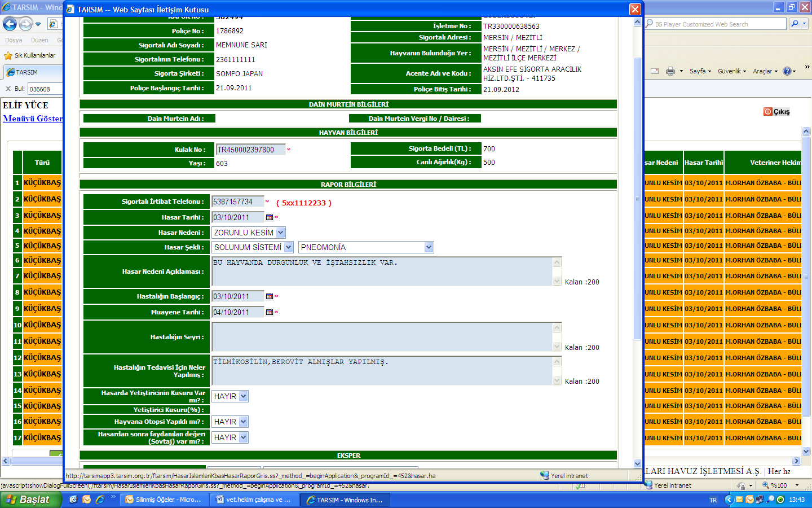Open the recent pages arrow beside forward button
The image size is (812, 508).
coord(38,24)
